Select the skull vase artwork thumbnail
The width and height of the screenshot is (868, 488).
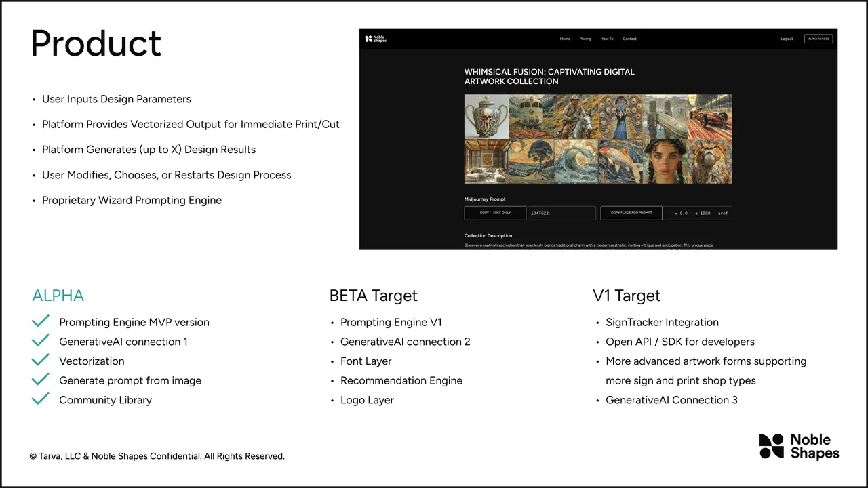tap(486, 117)
